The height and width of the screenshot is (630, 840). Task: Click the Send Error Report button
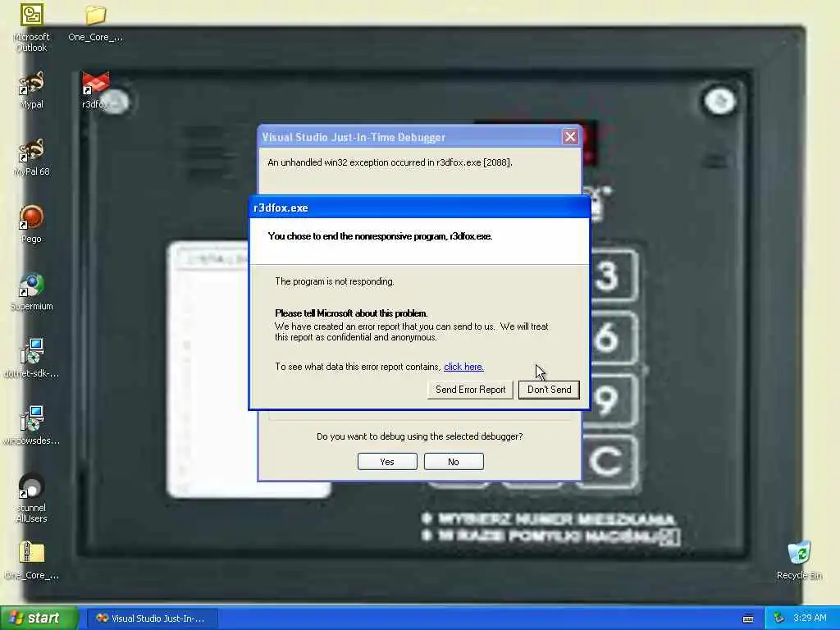click(470, 390)
